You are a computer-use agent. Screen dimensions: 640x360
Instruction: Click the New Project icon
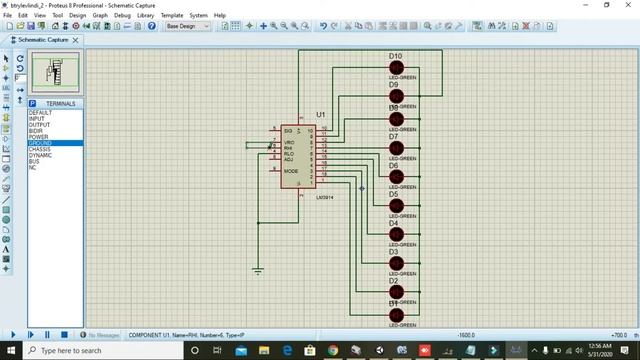click(x=9, y=26)
